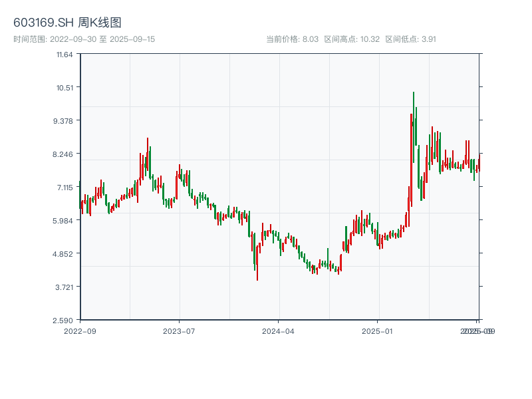
Task: Click x-axis date label 2024-04
Action: pos(278,331)
